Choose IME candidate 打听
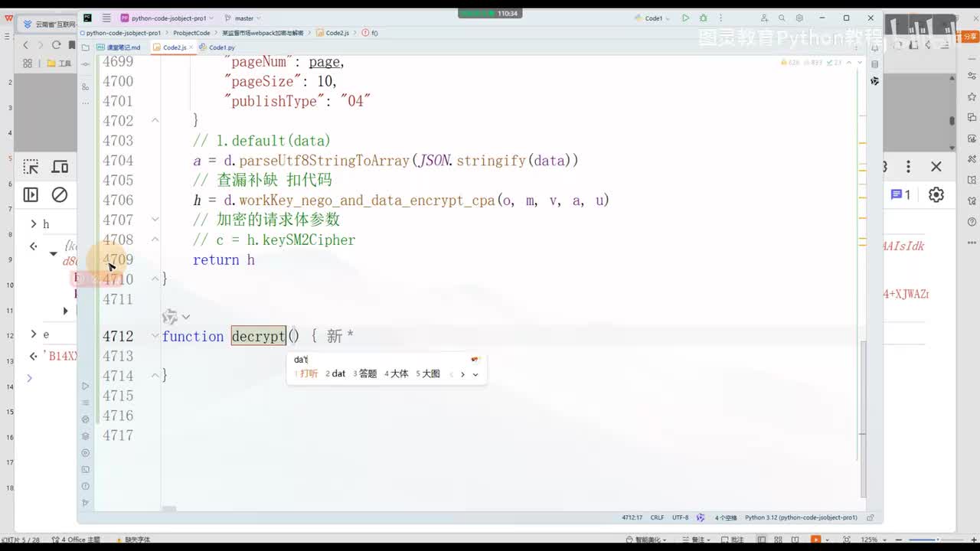This screenshot has height=551, width=980. pos(306,374)
